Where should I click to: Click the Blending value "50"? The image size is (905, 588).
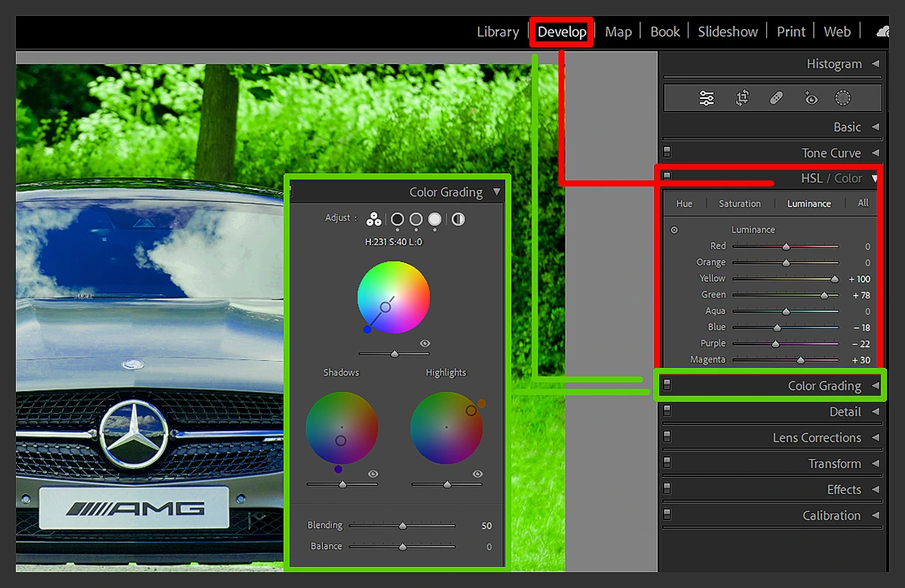[486, 525]
